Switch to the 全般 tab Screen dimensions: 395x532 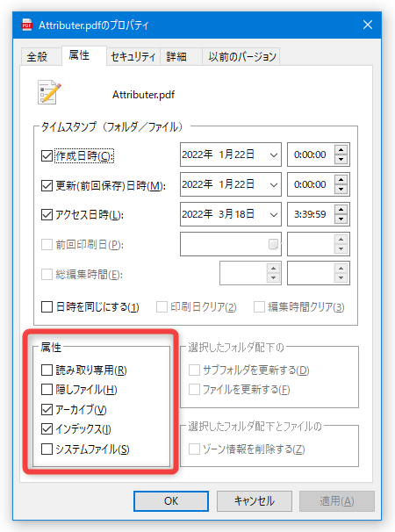coord(41,57)
